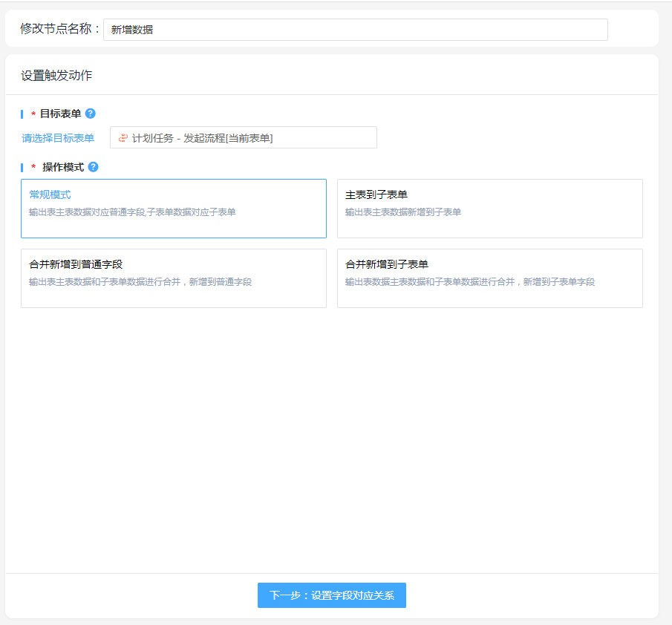Click 下一步:设置字段对应关系 button
This screenshot has height=625, width=672.
pos(331,595)
